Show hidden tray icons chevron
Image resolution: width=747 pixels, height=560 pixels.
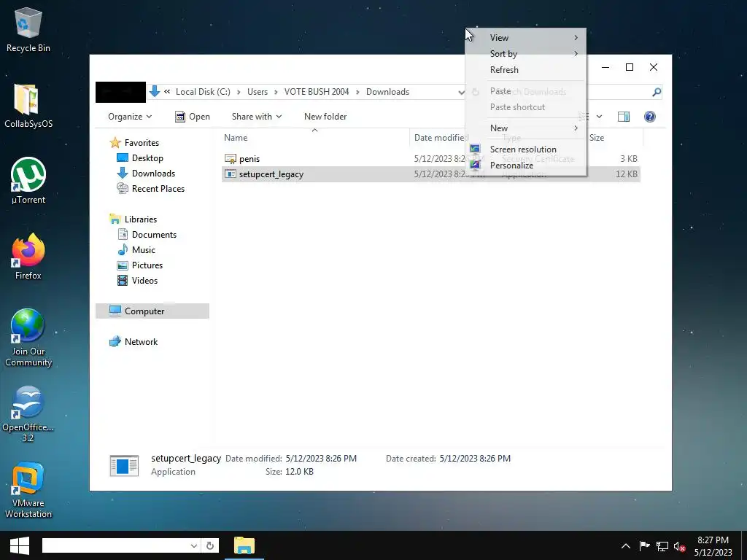pos(625,546)
